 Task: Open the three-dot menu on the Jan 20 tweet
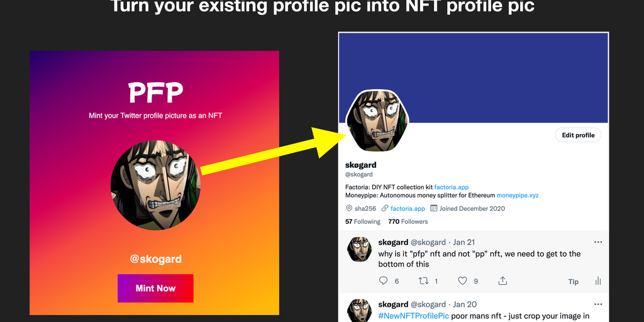pyautogui.click(x=598, y=304)
